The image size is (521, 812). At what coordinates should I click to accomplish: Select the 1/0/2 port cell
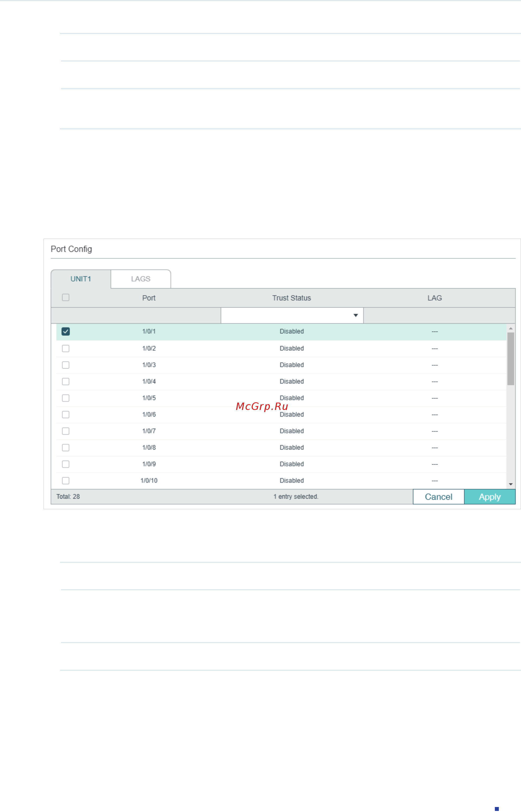149,348
